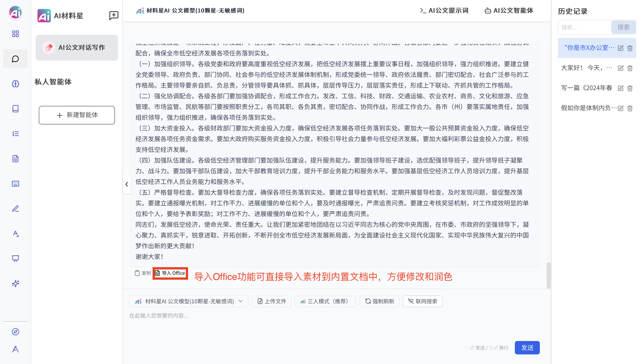This screenshot has height=364, width=642.
Task: Collapse the left panel with chevron arrow
Action: click(x=127, y=184)
